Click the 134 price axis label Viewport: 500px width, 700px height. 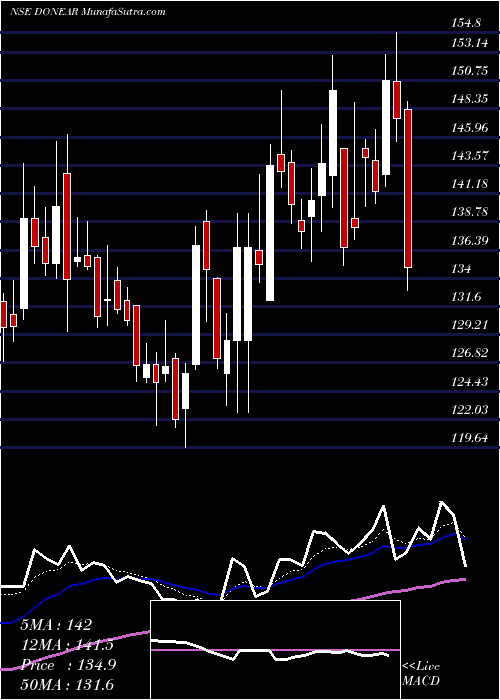461,269
